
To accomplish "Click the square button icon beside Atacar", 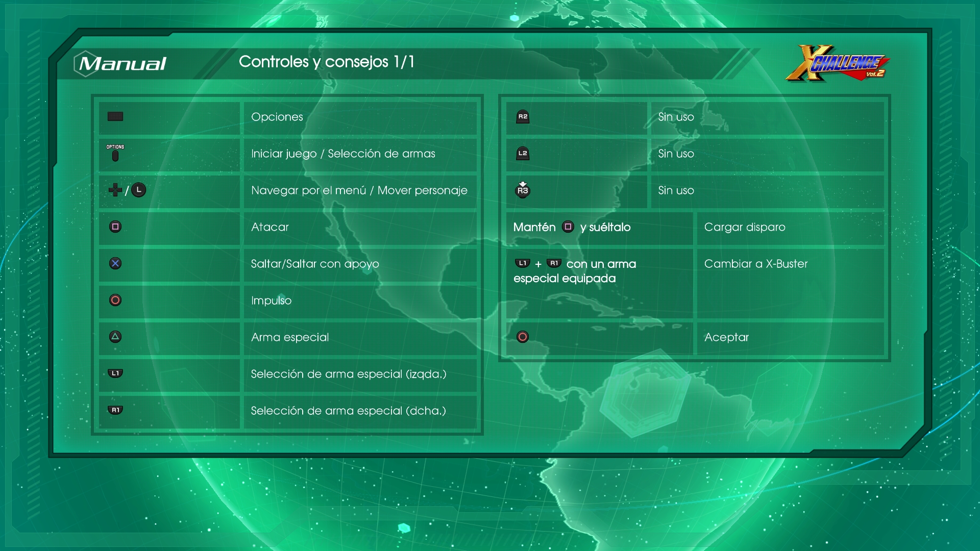I will (115, 227).
